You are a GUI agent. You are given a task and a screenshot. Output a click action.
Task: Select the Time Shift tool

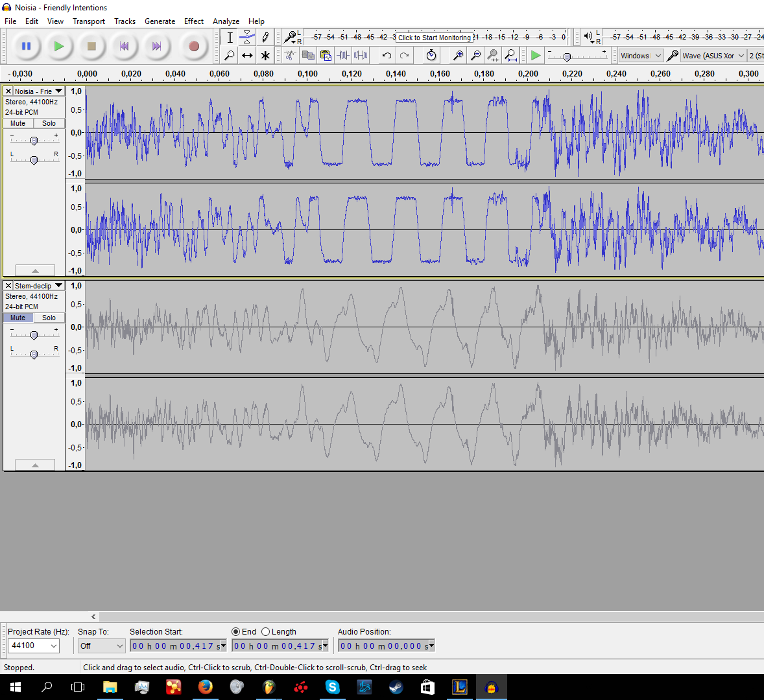(x=248, y=56)
